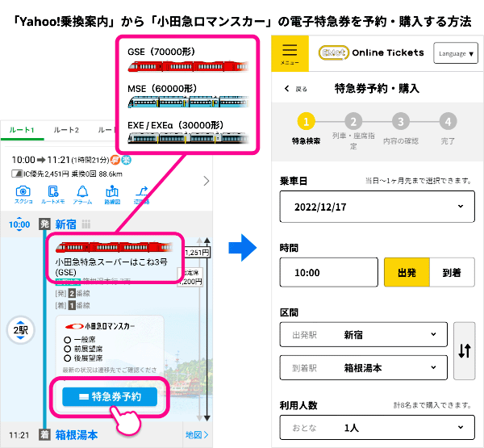Expand route summary with right chevron
This screenshot has width=484, height=448.
pos(207,181)
